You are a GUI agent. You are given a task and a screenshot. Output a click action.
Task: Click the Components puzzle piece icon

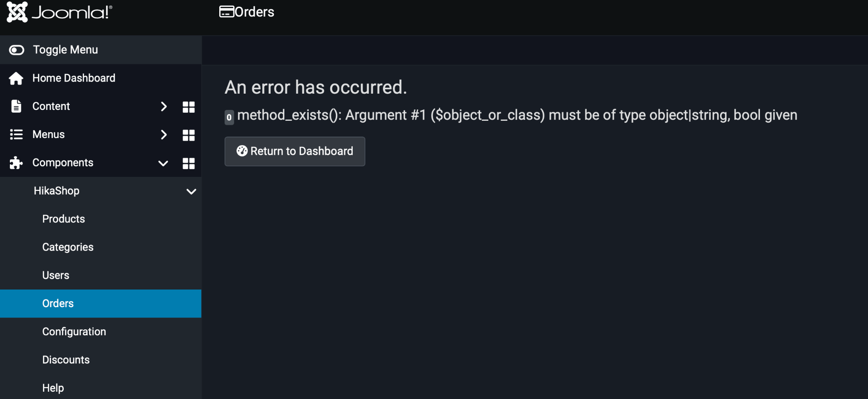pos(16,163)
